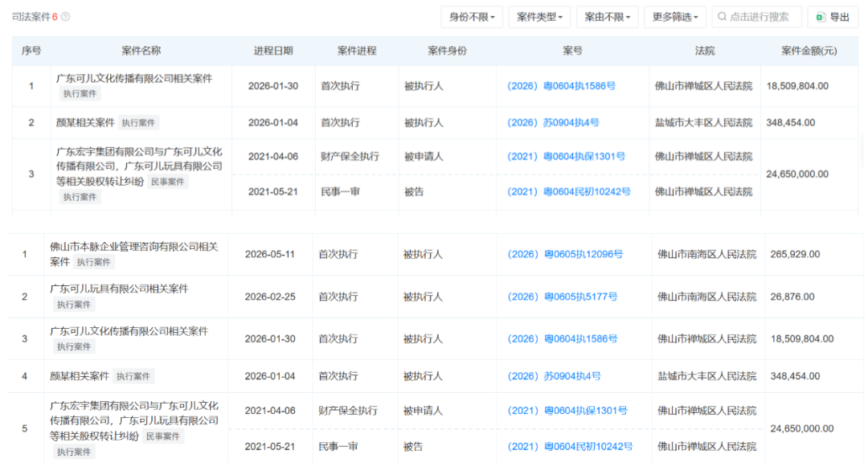Click the Excel icon on the 导出 button
This screenshot has height=471, width=868.
821,17
